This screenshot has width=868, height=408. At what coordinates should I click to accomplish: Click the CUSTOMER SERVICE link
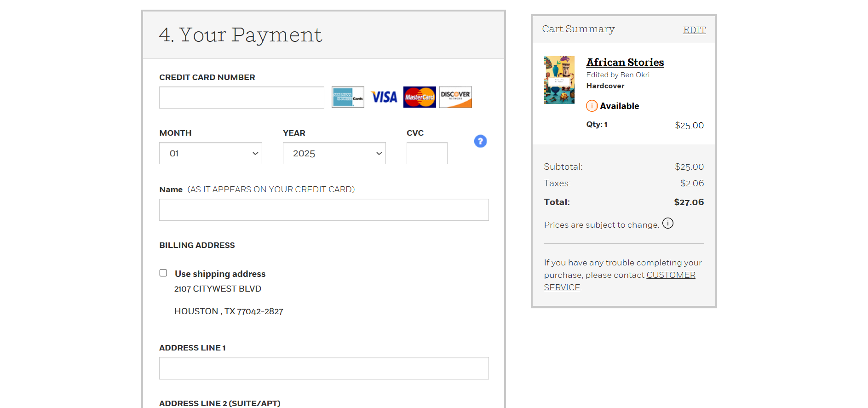pyautogui.click(x=671, y=275)
